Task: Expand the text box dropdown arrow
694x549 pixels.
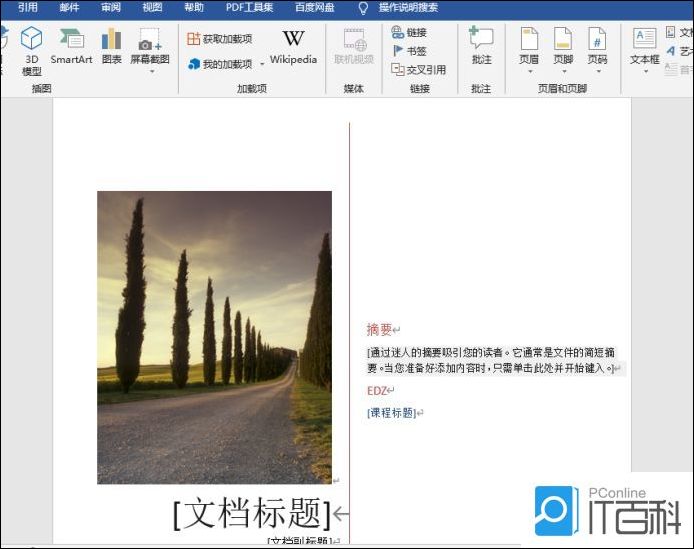Action: click(x=645, y=71)
